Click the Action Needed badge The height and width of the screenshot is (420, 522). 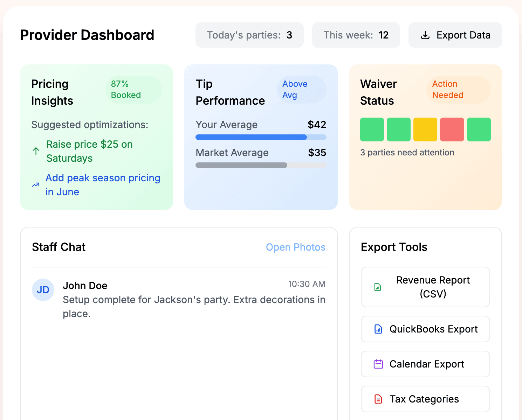point(458,90)
